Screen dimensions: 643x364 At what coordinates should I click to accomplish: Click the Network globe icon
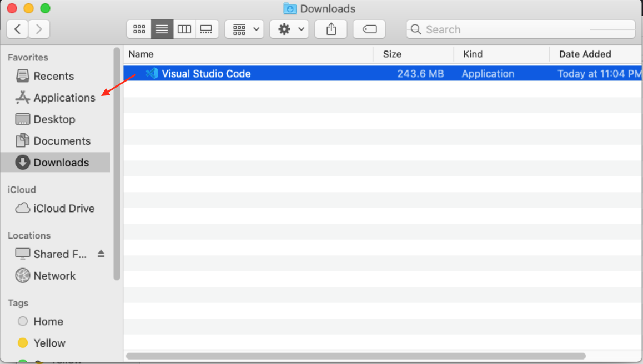pyautogui.click(x=23, y=275)
